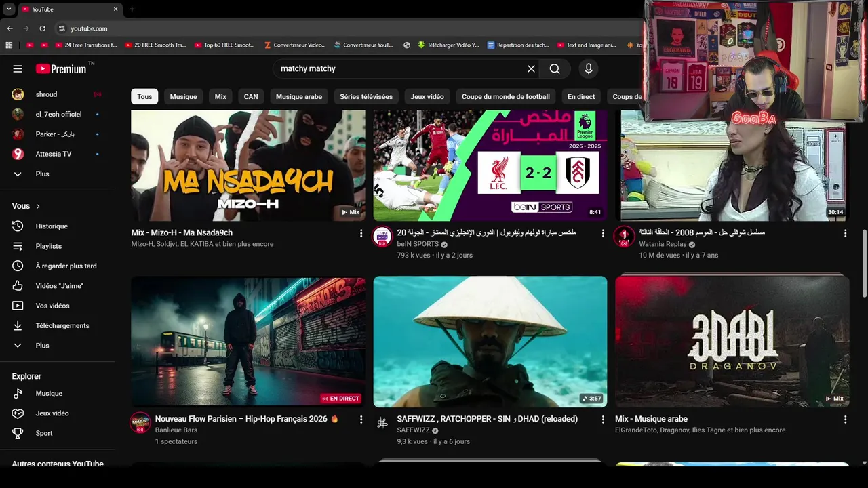
Task: Go back with browser back arrow
Action: point(9,28)
